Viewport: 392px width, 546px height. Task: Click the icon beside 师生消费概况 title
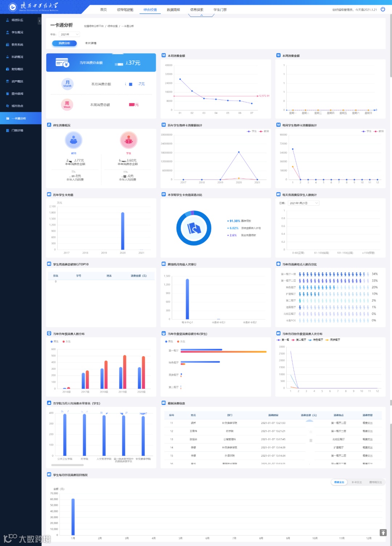click(x=49, y=125)
